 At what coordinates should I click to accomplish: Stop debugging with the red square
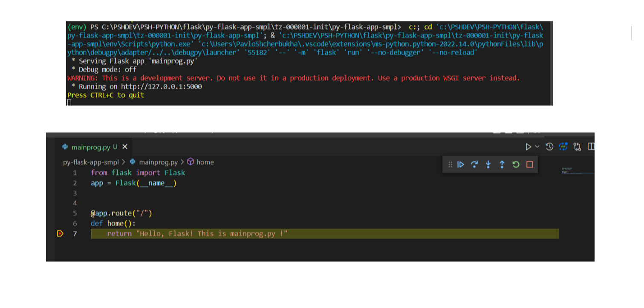tap(530, 164)
